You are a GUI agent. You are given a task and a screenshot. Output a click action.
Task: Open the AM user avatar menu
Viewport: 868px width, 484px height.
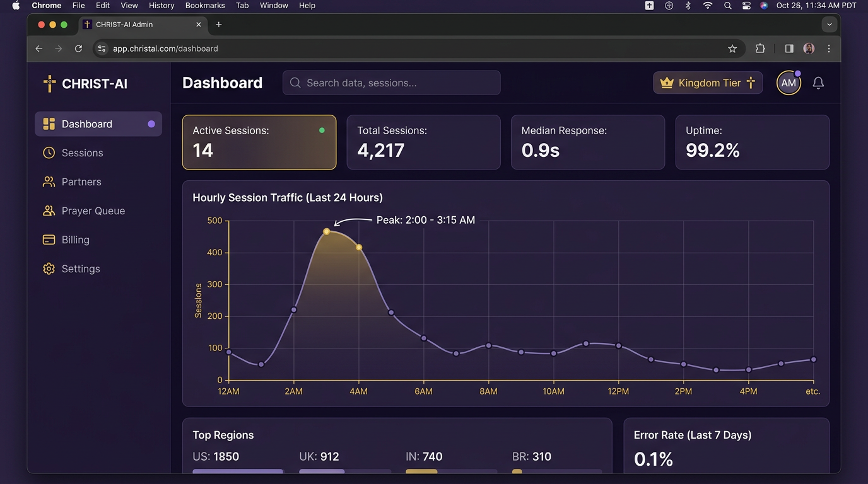pos(789,83)
